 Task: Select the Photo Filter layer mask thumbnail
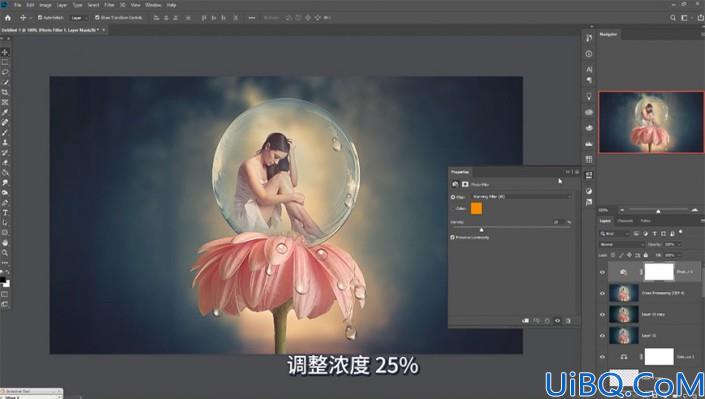coord(659,272)
